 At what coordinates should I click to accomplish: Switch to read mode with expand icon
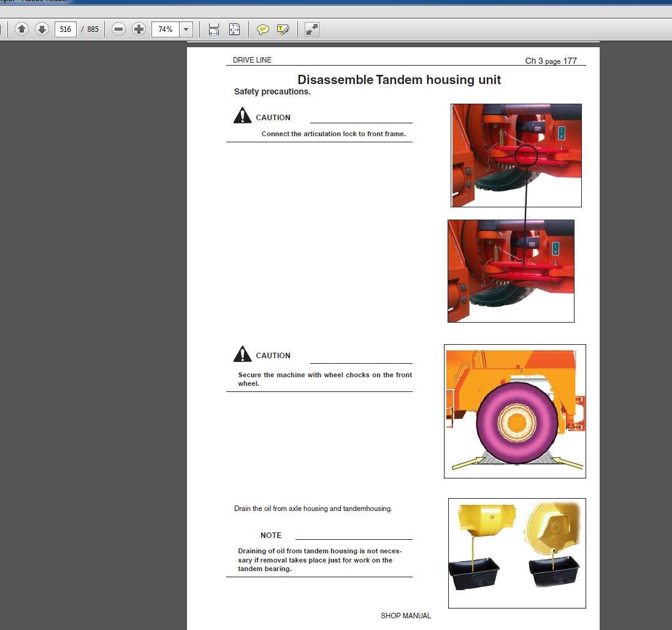[311, 29]
